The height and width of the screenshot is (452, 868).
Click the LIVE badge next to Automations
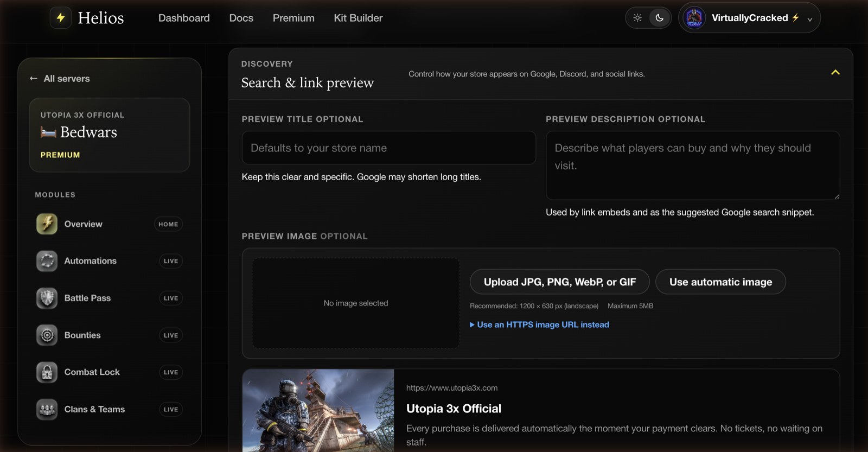click(x=171, y=261)
